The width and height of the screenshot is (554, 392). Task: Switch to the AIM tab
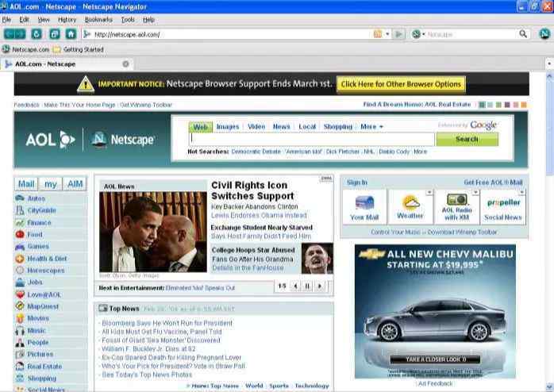[x=75, y=184]
